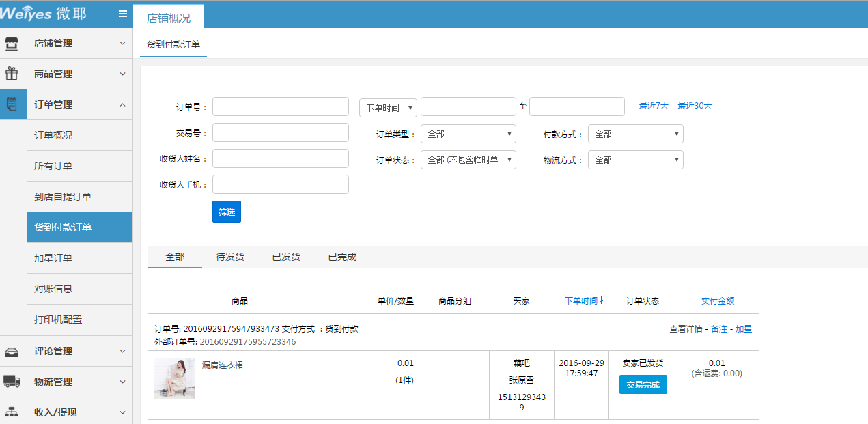This screenshot has height=424, width=868.
Task: Click the 收货人姓名 input field
Action: pyautogui.click(x=281, y=158)
